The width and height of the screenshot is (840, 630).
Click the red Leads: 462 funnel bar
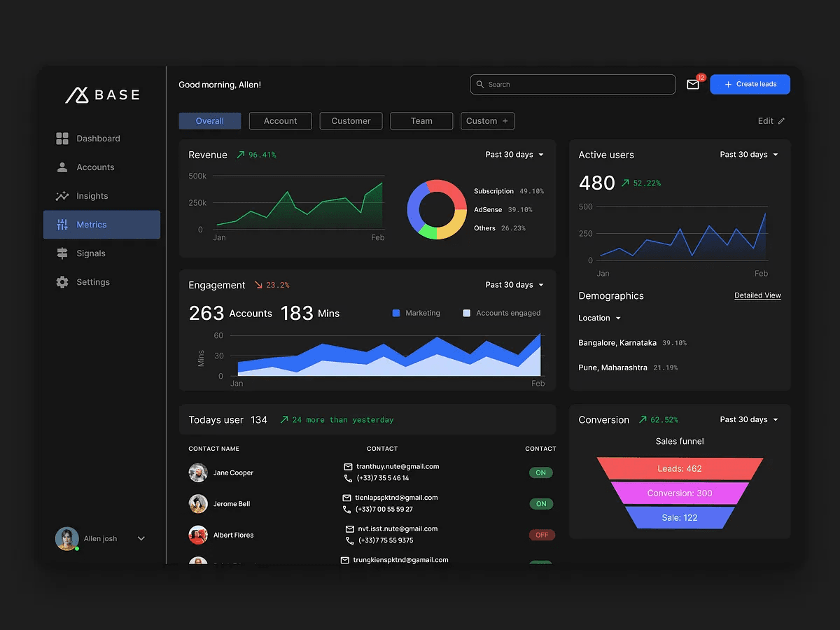coord(680,469)
